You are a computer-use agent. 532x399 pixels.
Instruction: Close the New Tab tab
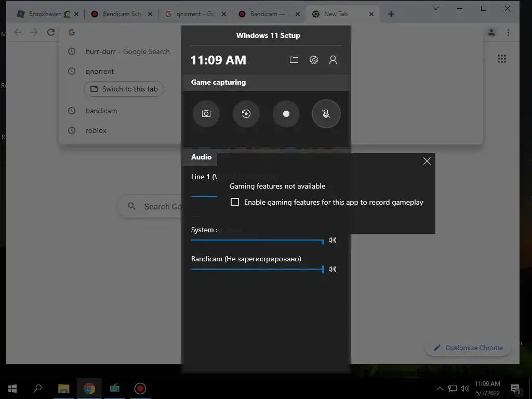[371, 14]
